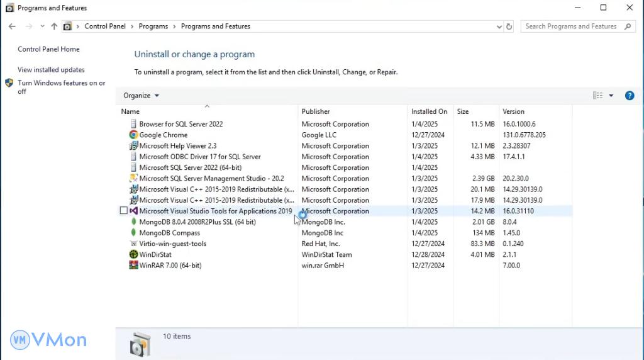Open View installed updates link

51,70
